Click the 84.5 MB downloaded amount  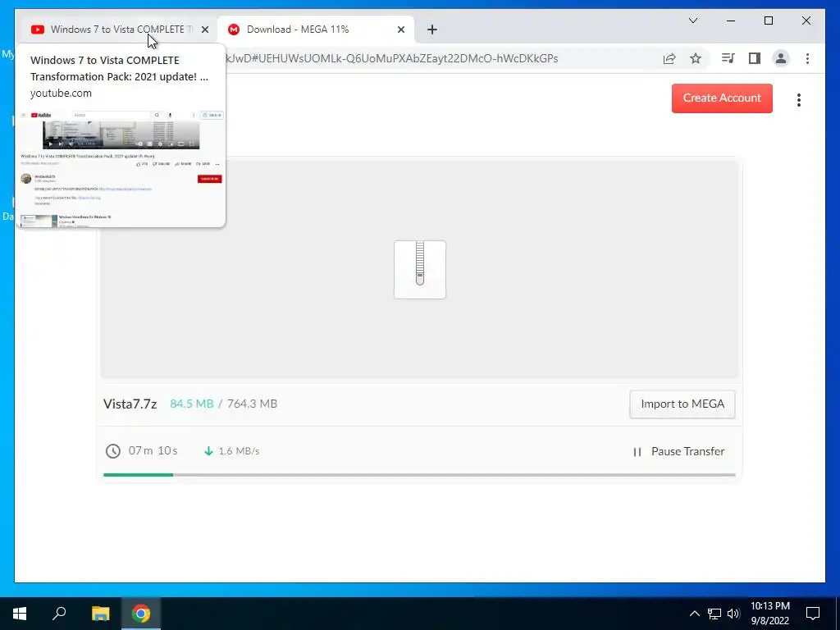tap(192, 404)
